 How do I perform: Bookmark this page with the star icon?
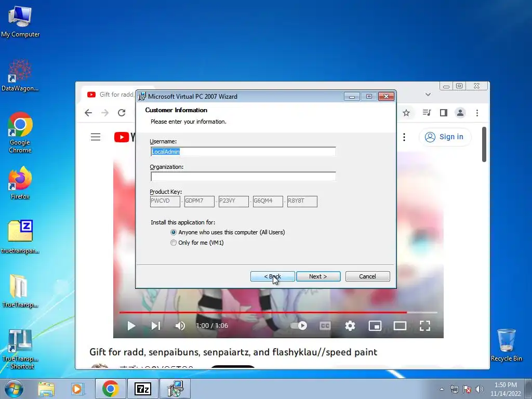coord(406,113)
